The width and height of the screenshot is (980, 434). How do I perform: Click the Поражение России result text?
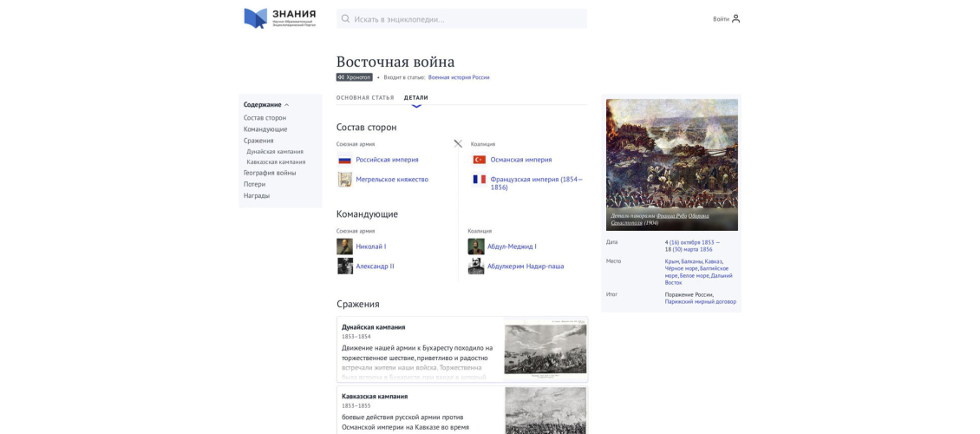pos(689,294)
